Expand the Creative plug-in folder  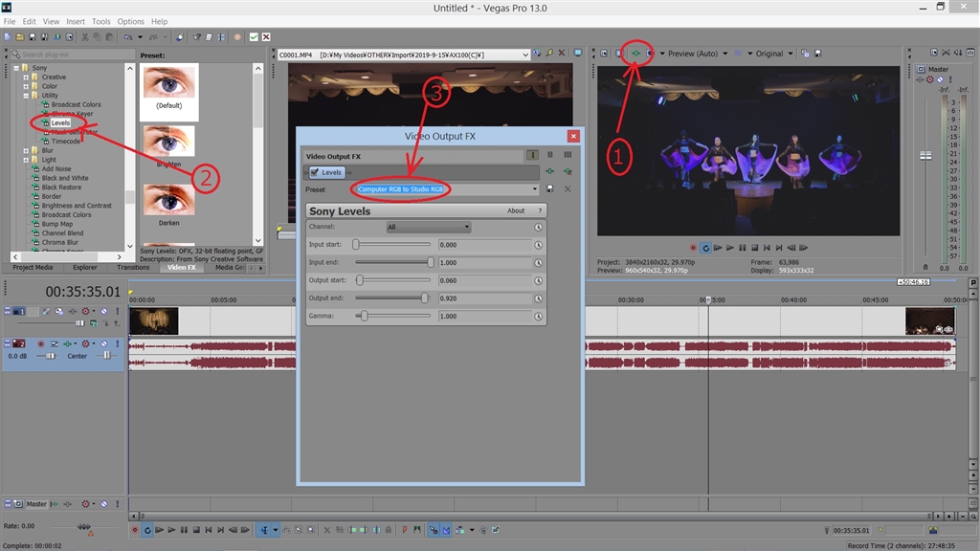tap(26, 77)
